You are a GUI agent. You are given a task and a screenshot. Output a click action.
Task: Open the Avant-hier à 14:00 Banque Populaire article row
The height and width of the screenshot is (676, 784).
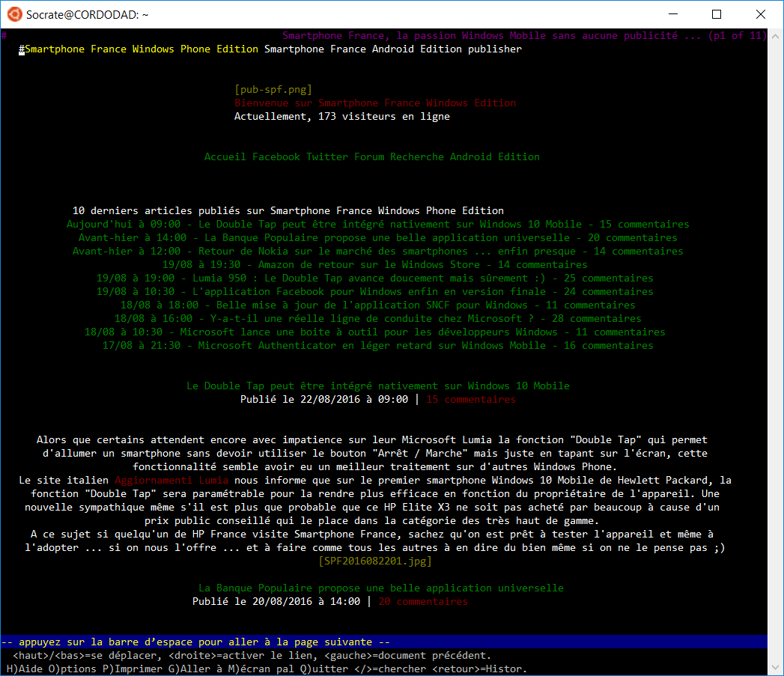tap(378, 238)
